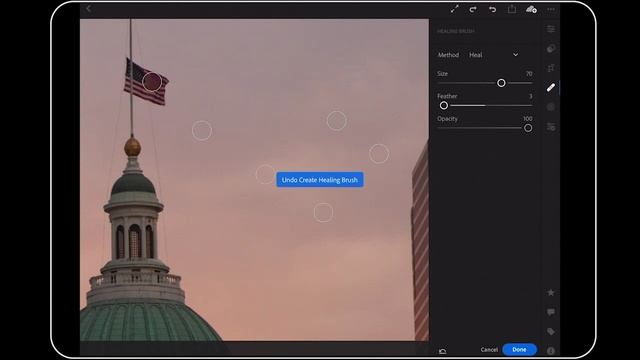
Task: Click the Size value 70
Action: coord(529,73)
